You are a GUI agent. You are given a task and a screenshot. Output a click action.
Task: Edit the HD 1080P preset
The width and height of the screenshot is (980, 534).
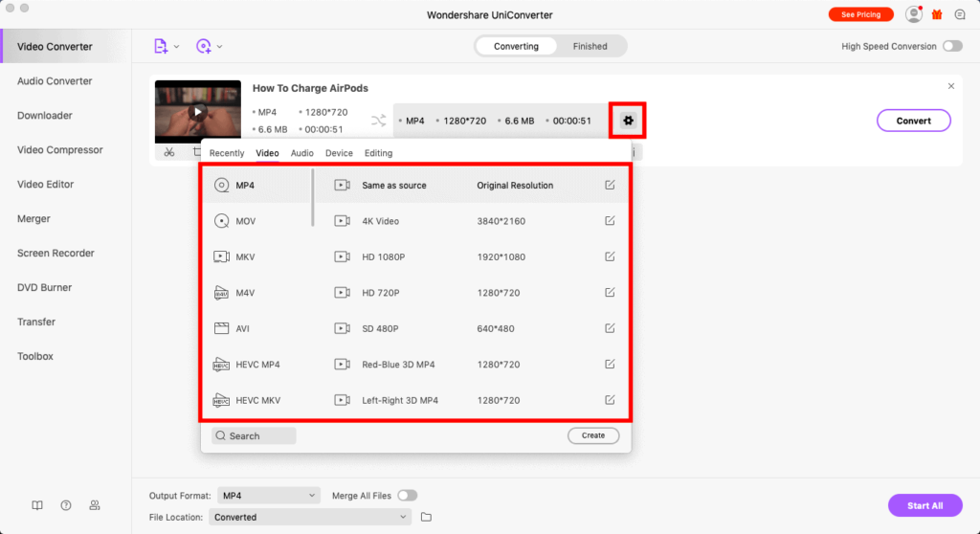(610, 256)
